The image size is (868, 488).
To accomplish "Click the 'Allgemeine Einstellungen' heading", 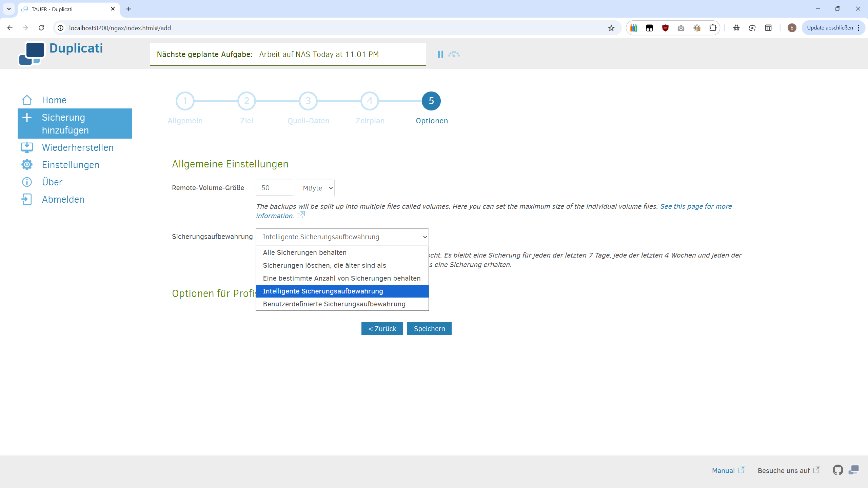I will (230, 164).
